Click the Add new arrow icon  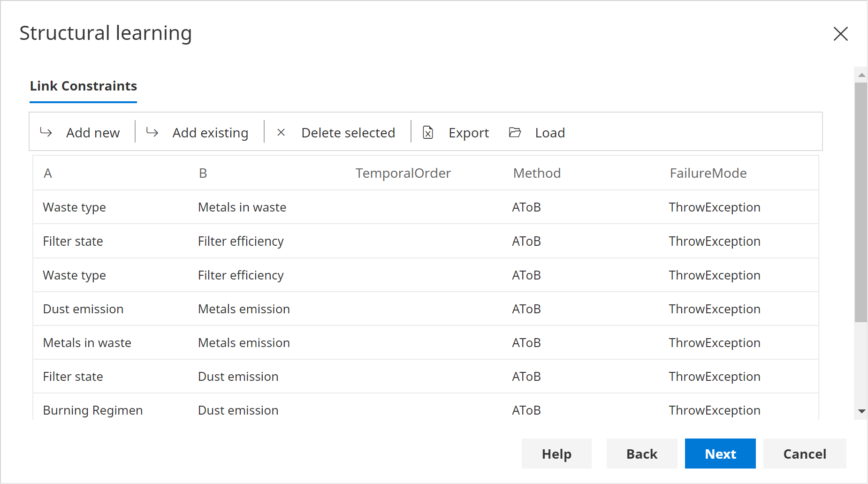[x=46, y=132]
